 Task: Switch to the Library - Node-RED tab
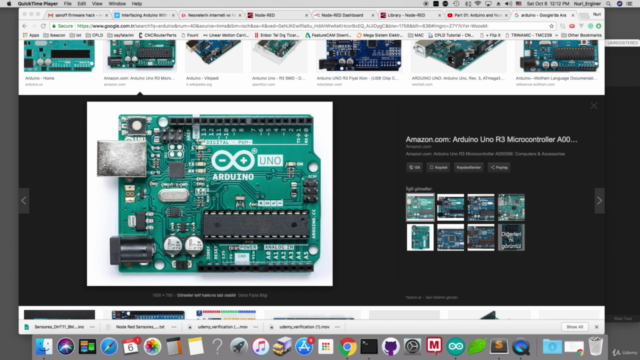click(x=410, y=15)
